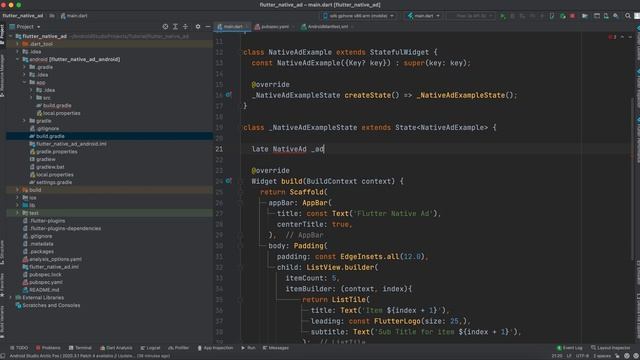Hide the Project panel with minus icon
The height and width of the screenshot is (360, 640).
pyautogui.click(x=208, y=27)
